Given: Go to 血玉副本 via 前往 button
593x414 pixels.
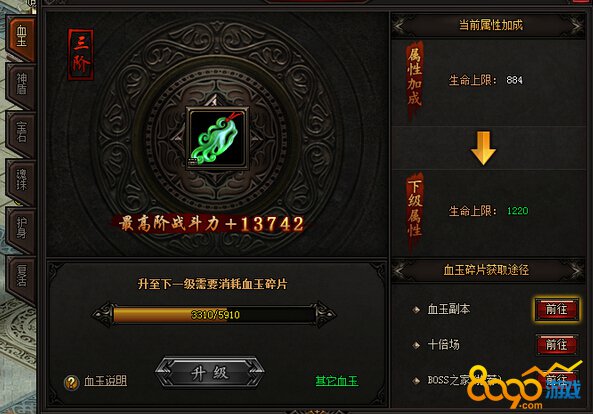Looking at the screenshot, I should click(x=557, y=309).
